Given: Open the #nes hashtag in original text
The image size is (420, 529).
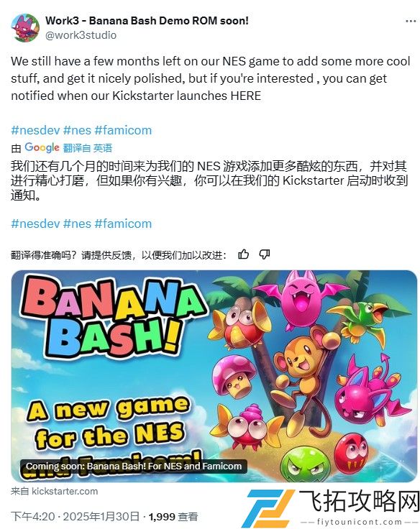Looking at the screenshot, I should tap(78, 130).
